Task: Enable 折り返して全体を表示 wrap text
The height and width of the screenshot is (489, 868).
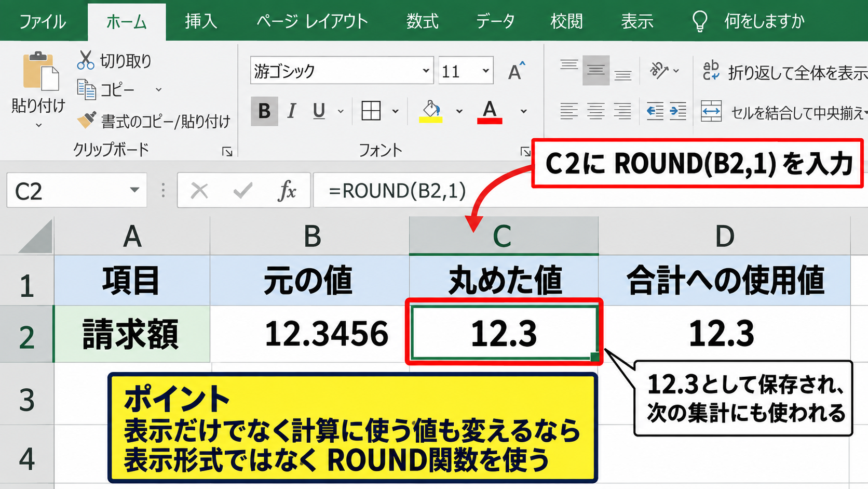Action: pos(784,72)
